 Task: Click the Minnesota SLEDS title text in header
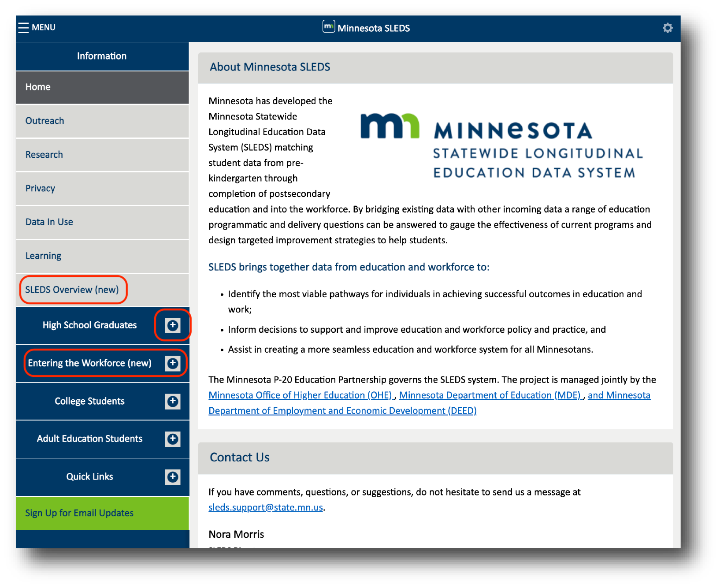click(x=374, y=28)
